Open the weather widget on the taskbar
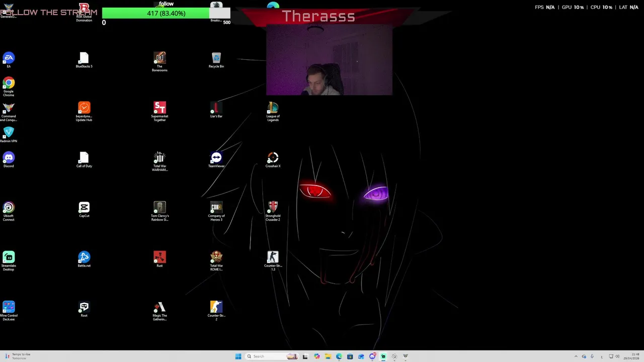644x362 pixels. point(17,356)
